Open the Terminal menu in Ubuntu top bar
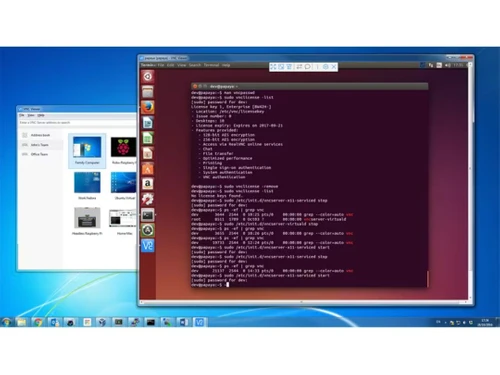The height and width of the screenshot is (375, 500). [x=211, y=65]
